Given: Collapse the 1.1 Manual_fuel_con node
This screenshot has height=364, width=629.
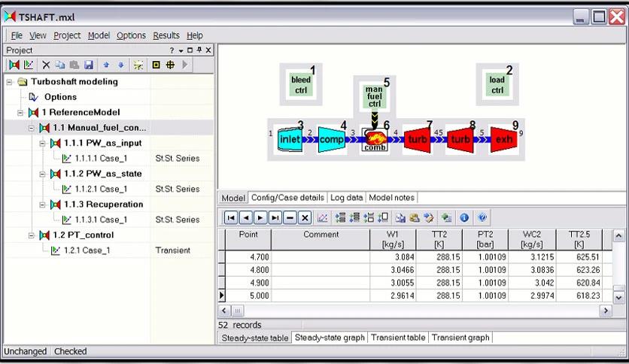Looking at the screenshot, I should pos(32,128).
